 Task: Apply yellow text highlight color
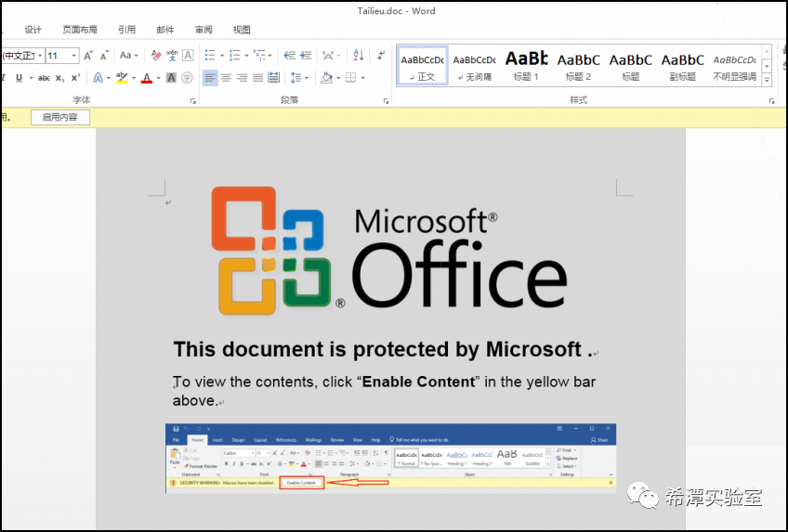click(122, 78)
